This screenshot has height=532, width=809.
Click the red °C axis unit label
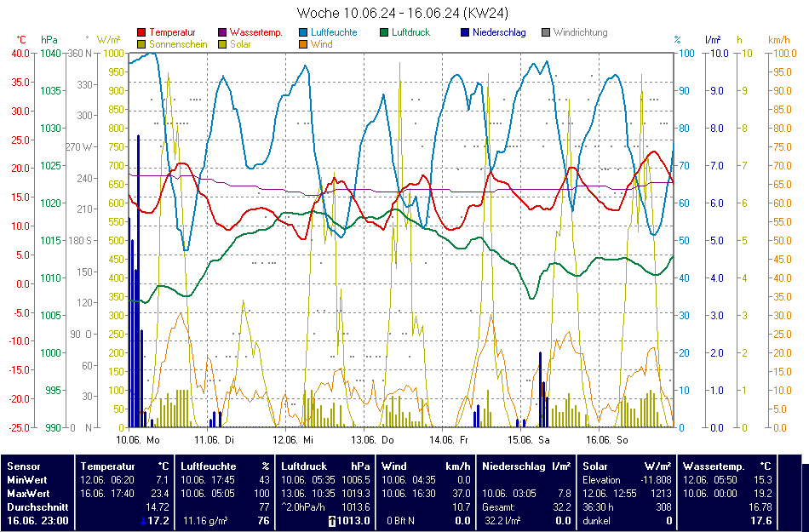(x=20, y=40)
